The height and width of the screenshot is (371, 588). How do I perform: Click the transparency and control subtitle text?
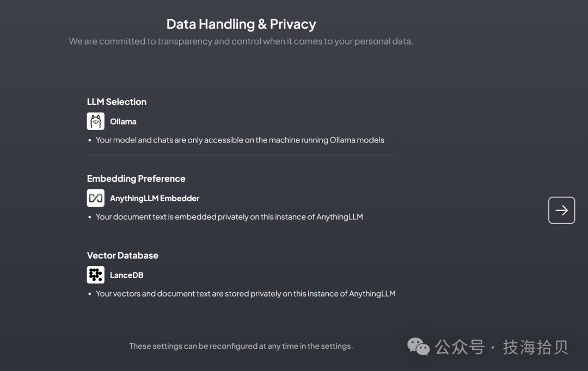pyautogui.click(x=241, y=41)
